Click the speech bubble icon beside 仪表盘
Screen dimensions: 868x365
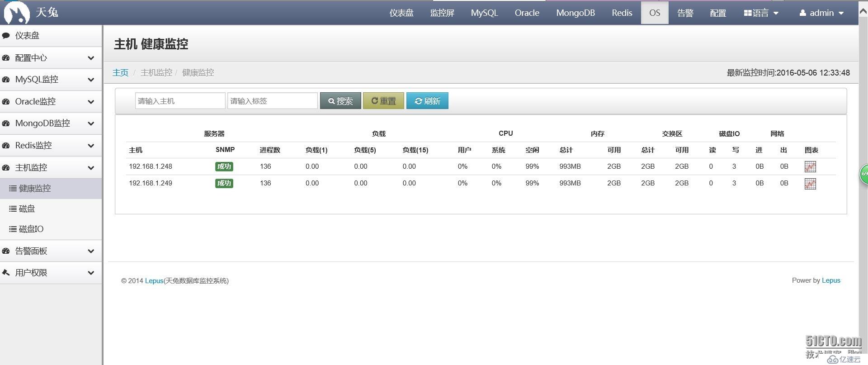click(6, 36)
